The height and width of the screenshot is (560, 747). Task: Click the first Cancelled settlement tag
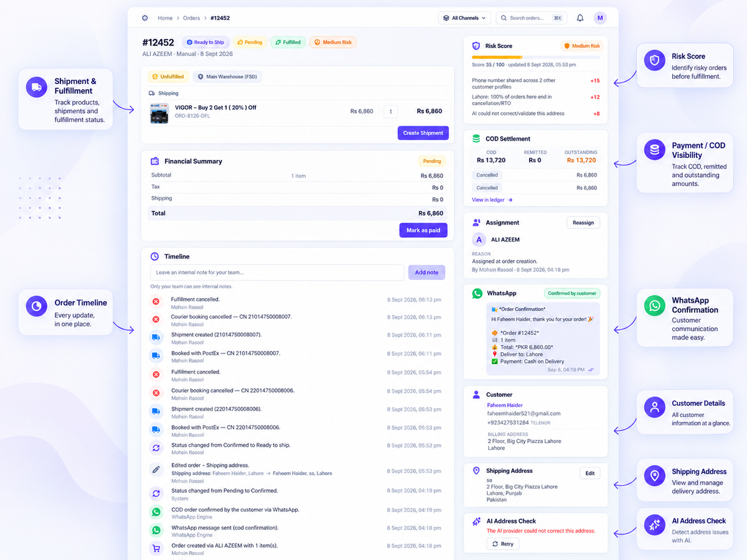tap(487, 175)
